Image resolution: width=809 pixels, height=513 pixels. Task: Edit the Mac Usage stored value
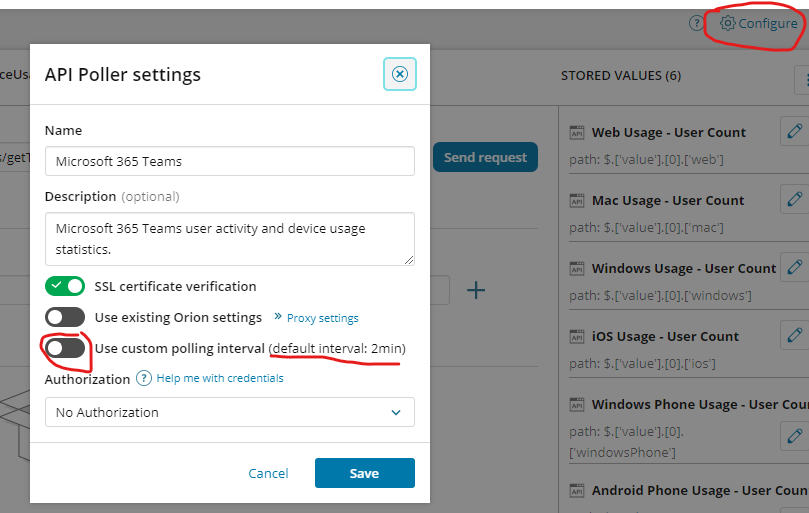tap(794, 199)
